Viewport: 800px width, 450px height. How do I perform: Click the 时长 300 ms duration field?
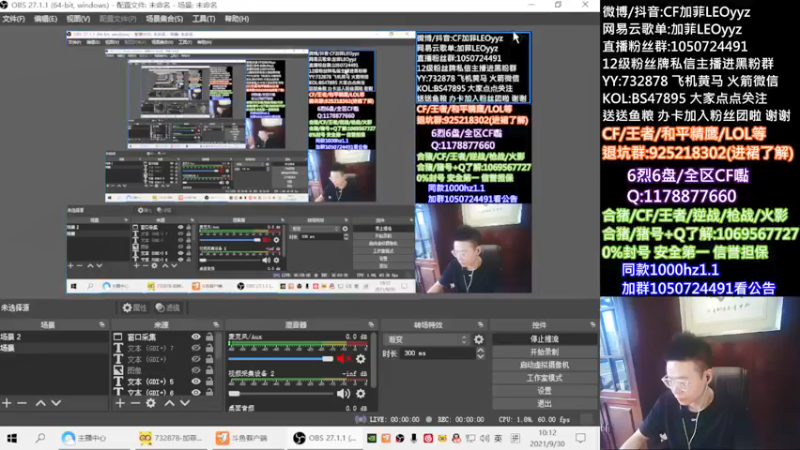tap(438, 353)
